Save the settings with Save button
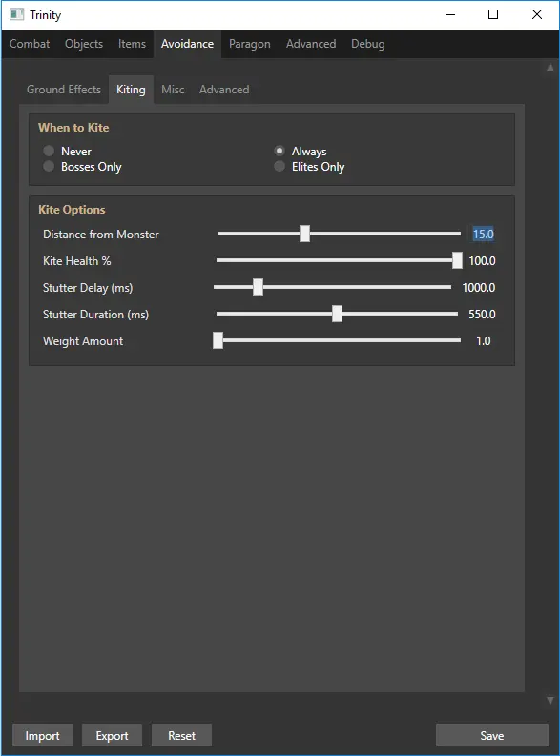Viewport: 560px width, 756px height. click(492, 735)
